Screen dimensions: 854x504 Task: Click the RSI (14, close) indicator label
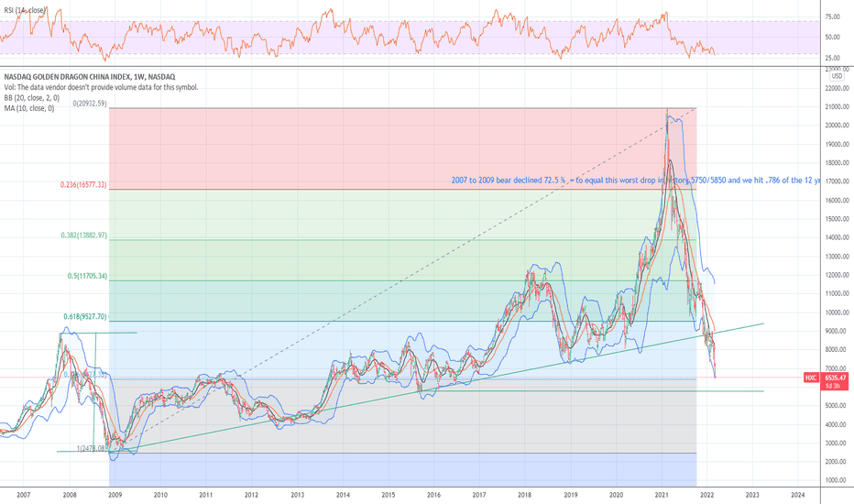(x=25, y=10)
